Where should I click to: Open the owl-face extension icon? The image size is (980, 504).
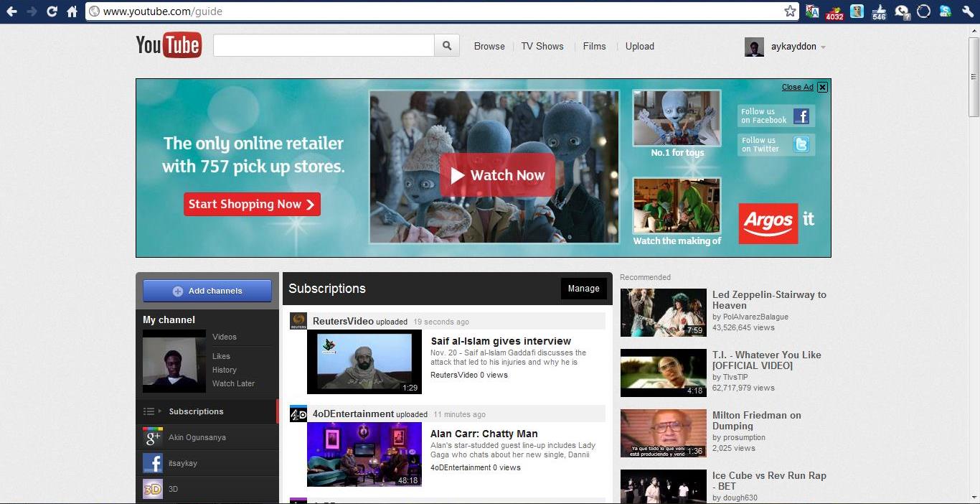coord(857,11)
